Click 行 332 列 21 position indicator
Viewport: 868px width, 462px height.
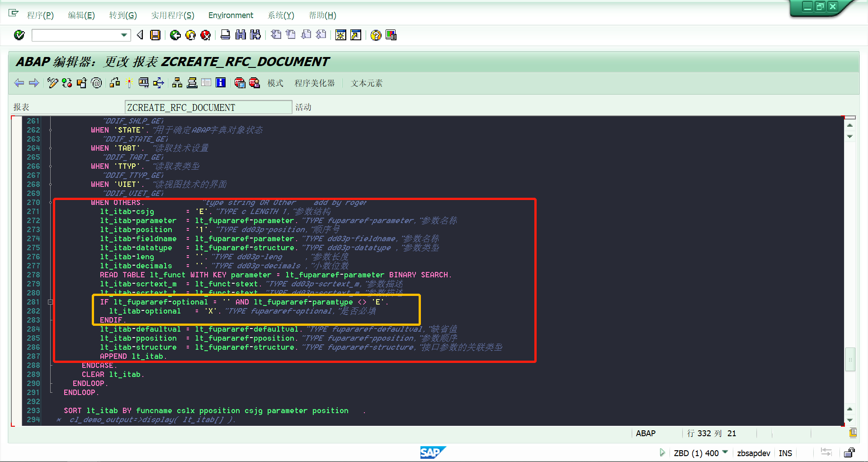[x=712, y=433]
